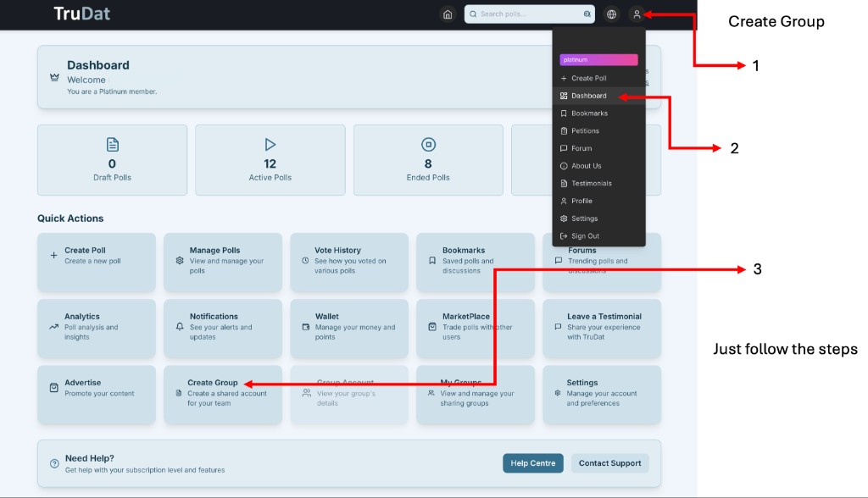This screenshot has height=498, width=868.
Task: Click the plus icon on Create Poll card
Action: click(53, 255)
